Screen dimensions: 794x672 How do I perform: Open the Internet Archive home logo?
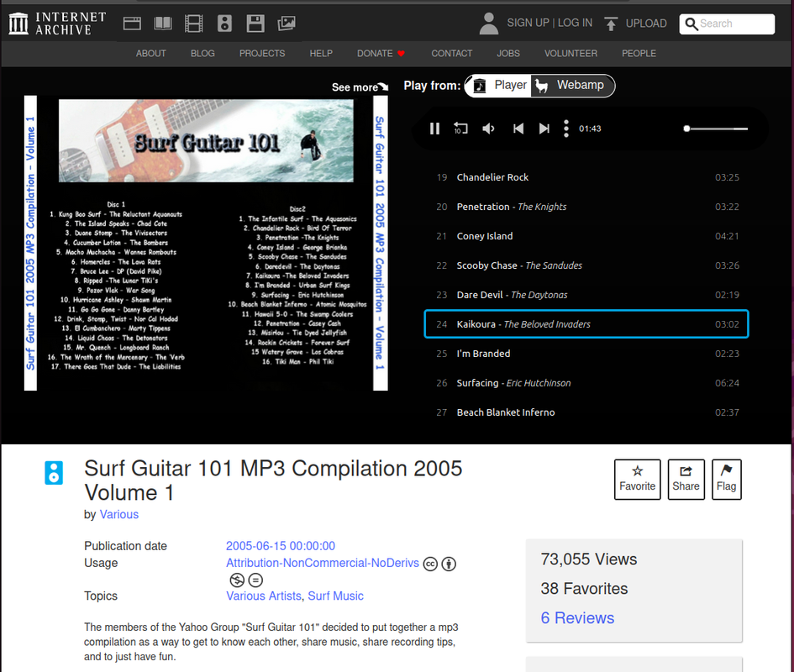57,24
